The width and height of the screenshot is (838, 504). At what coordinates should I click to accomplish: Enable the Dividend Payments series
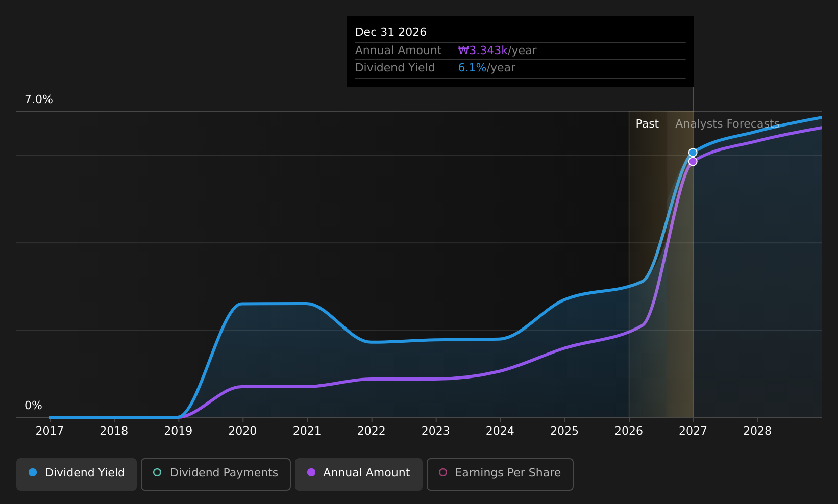[x=216, y=474]
